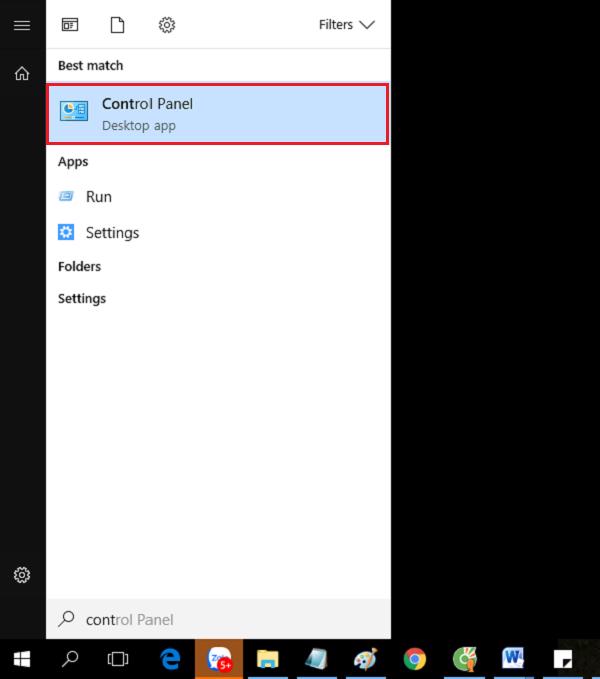Viewport: 600px width, 679px height.
Task: Open Task View from the taskbar
Action: 119,659
